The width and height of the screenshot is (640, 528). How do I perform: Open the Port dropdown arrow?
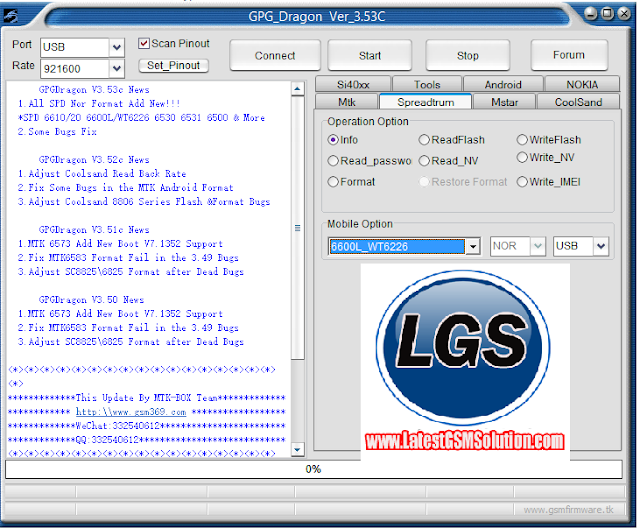pos(116,47)
